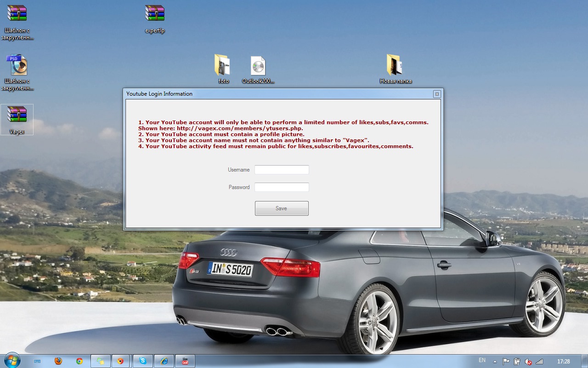Close the Youtube Login Information dialog
The image size is (588, 368).
pos(437,94)
